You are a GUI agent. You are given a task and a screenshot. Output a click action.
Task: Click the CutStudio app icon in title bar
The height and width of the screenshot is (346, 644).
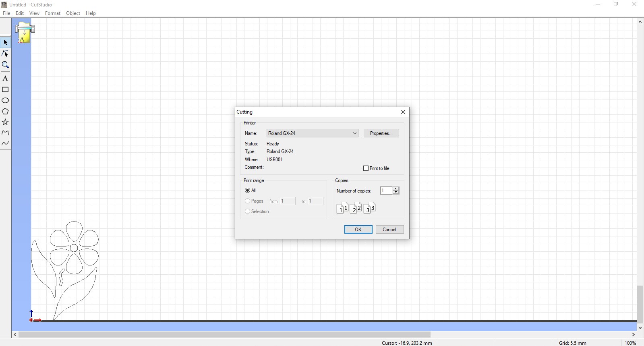tap(4, 4)
